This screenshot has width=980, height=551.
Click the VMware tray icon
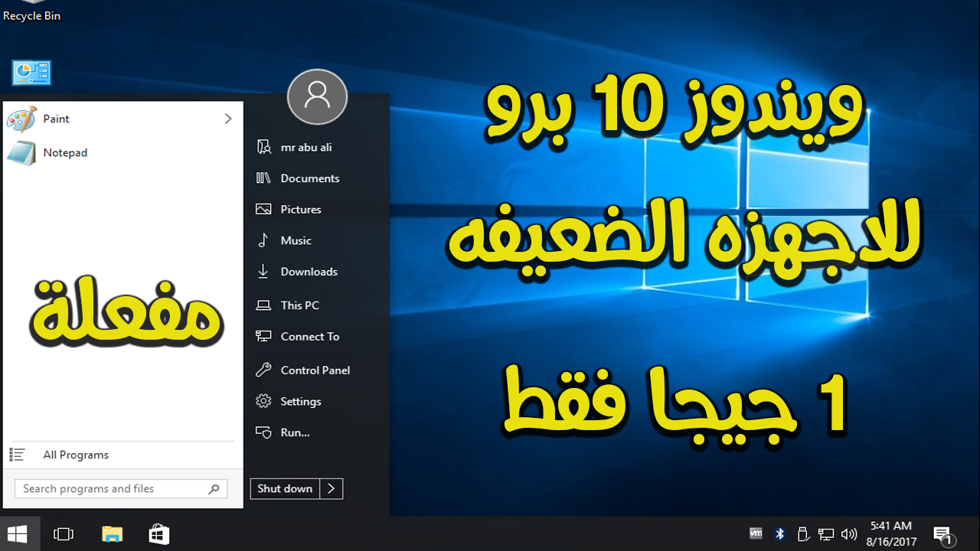tap(756, 533)
